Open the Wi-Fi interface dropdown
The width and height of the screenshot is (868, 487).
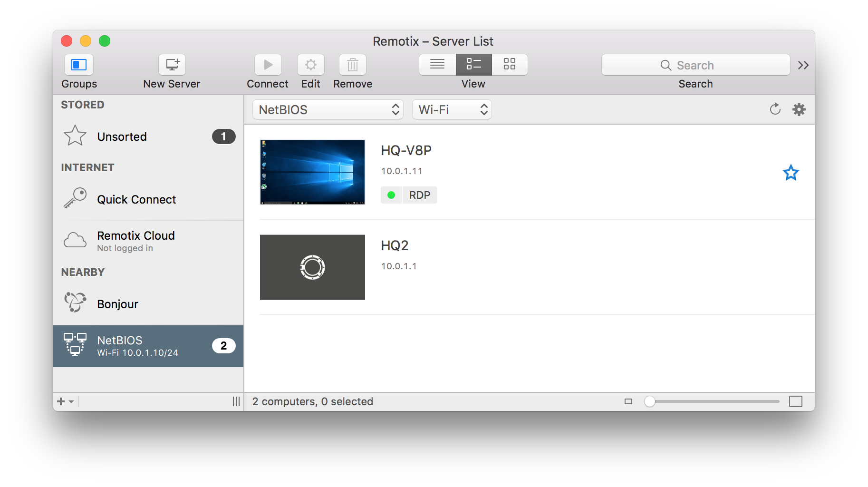pos(452,109)
